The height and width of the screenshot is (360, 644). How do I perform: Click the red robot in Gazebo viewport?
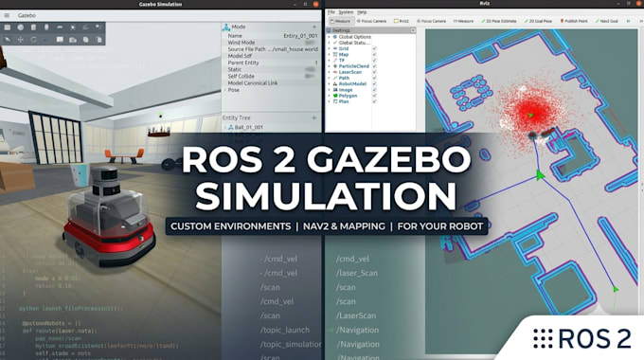click(109, 216)
